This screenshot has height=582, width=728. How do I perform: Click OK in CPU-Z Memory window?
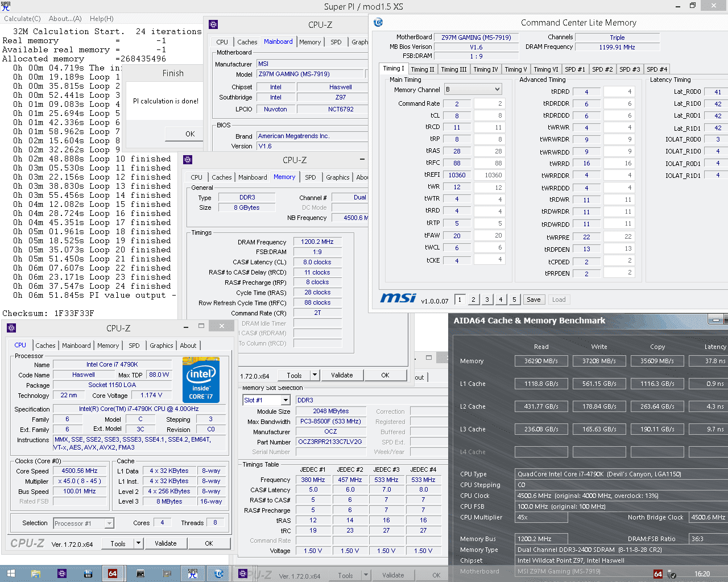click(385, 375)
